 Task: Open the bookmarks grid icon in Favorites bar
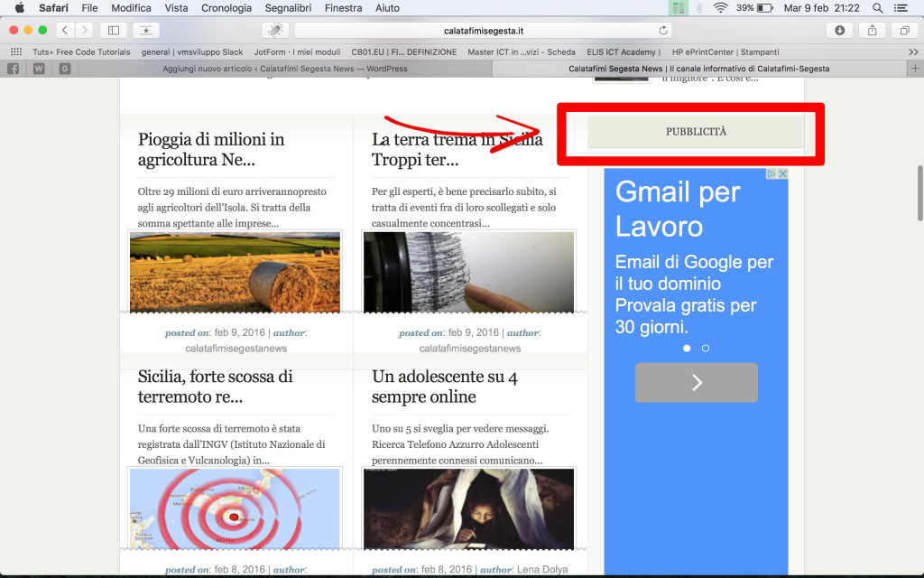click(16, 51)
